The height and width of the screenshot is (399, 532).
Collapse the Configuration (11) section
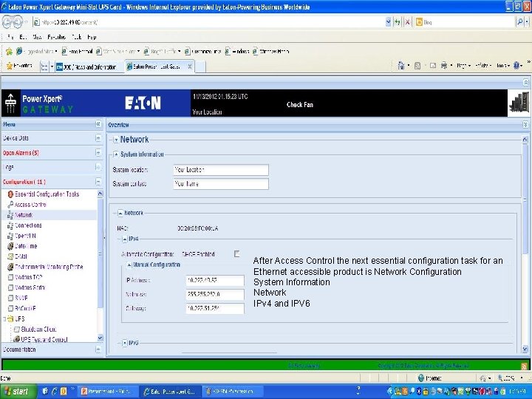(98, 182)
